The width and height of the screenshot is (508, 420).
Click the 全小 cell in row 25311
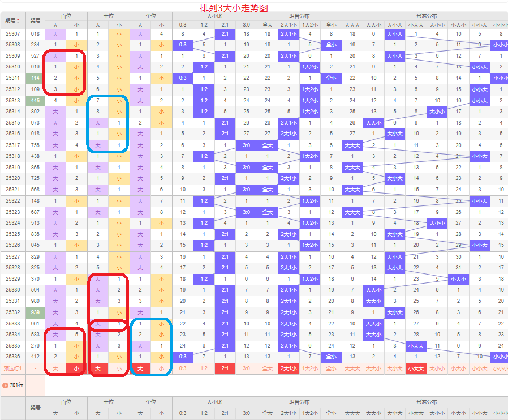tap(331, 78)
